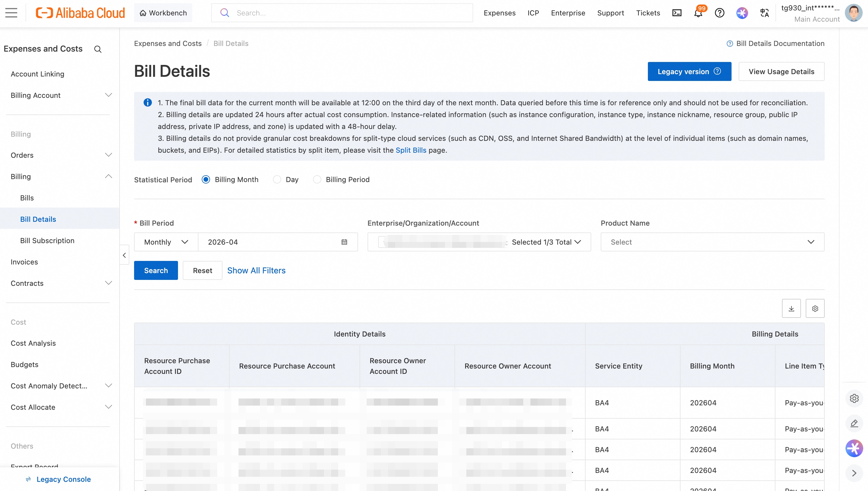This screenshot has width=868, height=491.
Task: Click the 2026-04 bill period field
Action: point(278,242)
